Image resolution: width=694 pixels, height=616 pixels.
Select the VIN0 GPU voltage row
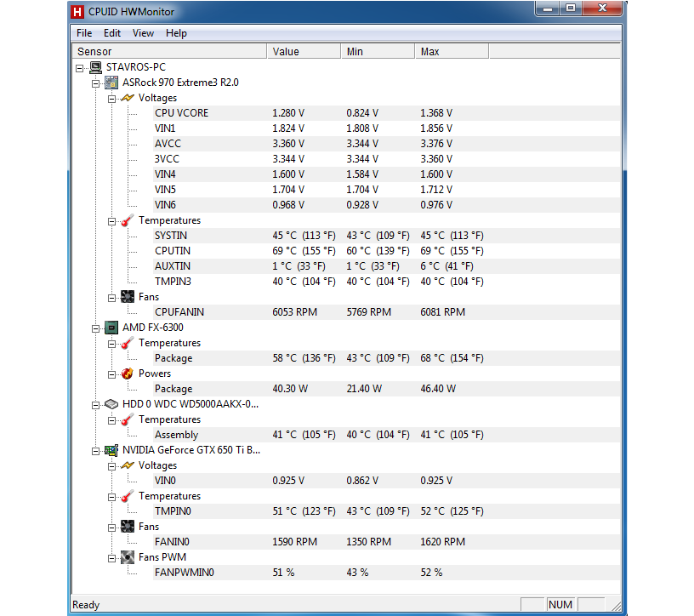[386, 481]
